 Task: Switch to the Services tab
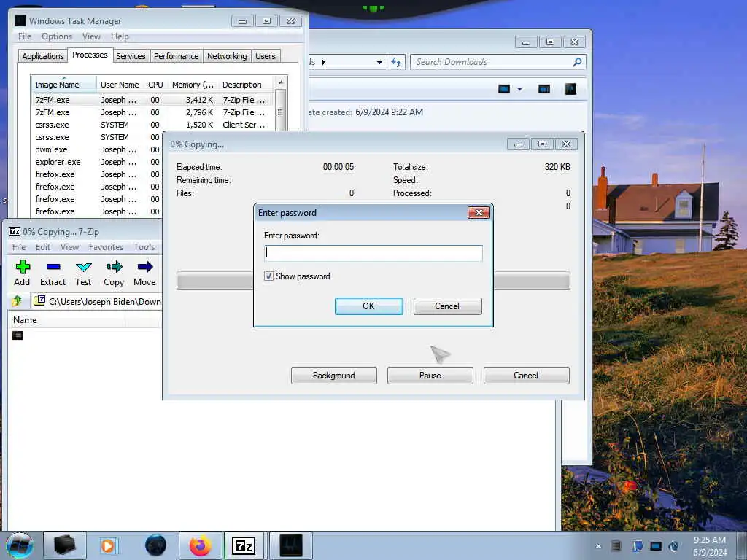131,55
